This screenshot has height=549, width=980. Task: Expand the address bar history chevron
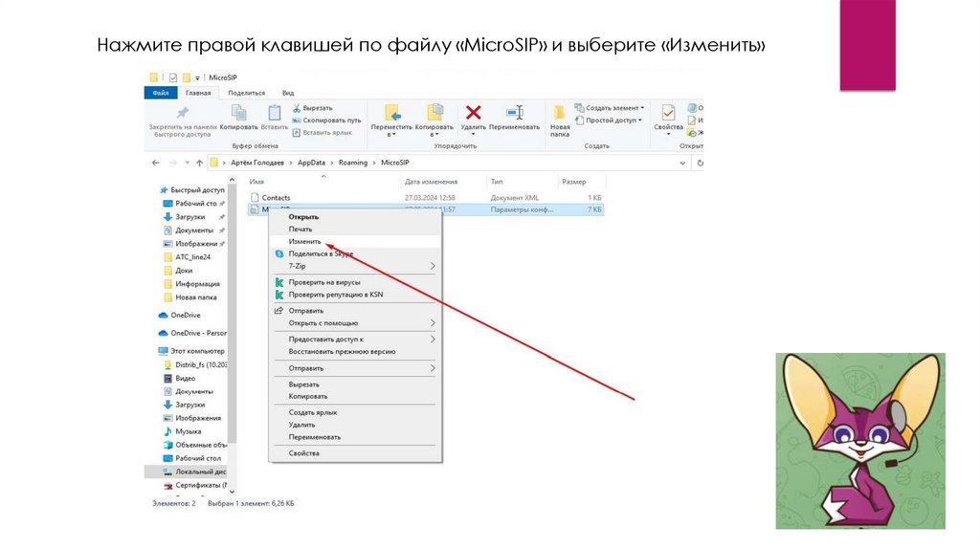pyautogui.click(x=681, y=163)
